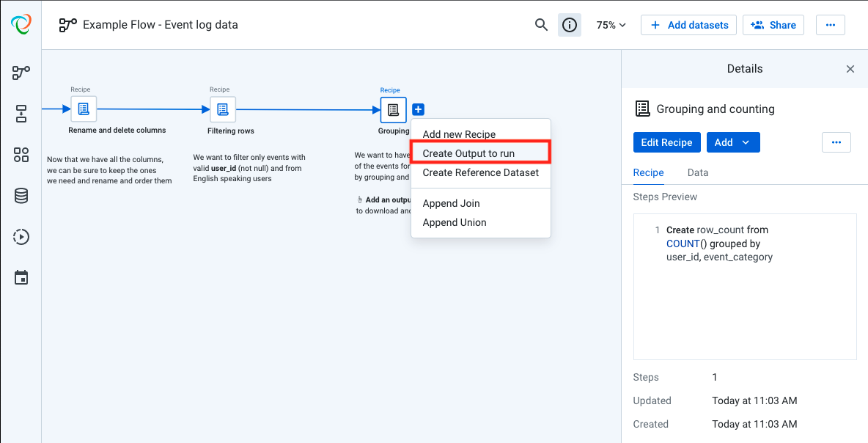Screen dimensions: 868x443
Task: Open the 75% zoom level dropdown
Action: (x=611, y=24)
